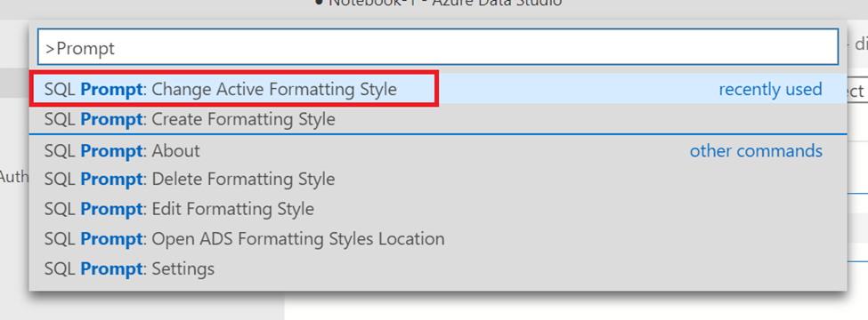Select SQL Prompt: About command

click(438, 149)
